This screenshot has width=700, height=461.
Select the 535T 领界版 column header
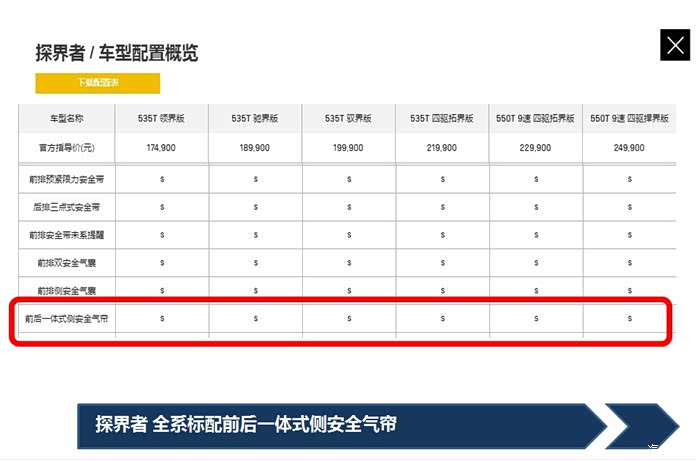[x=161, y=118]
